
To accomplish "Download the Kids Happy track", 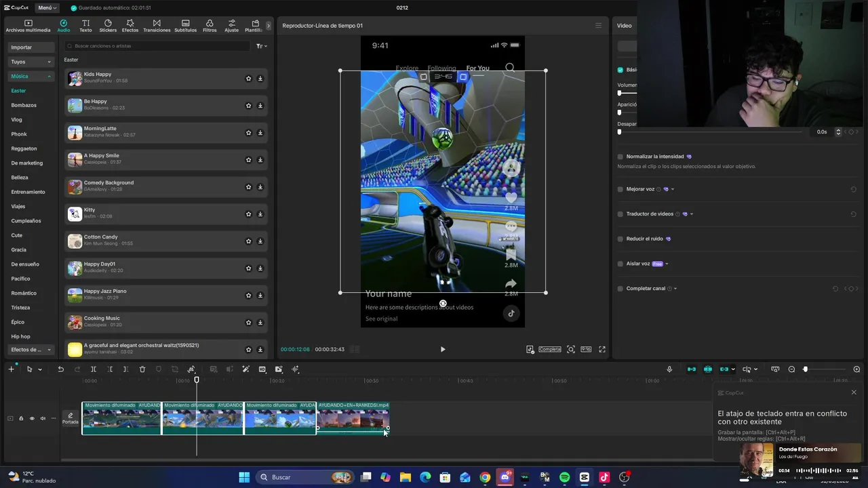I will click(260, 79).
